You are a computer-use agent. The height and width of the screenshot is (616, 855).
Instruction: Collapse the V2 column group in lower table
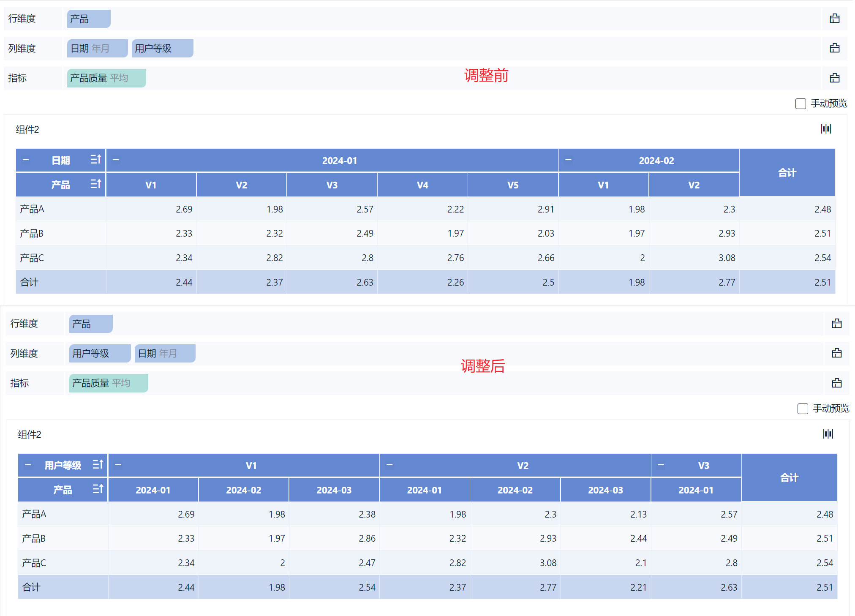coord(389,465)
